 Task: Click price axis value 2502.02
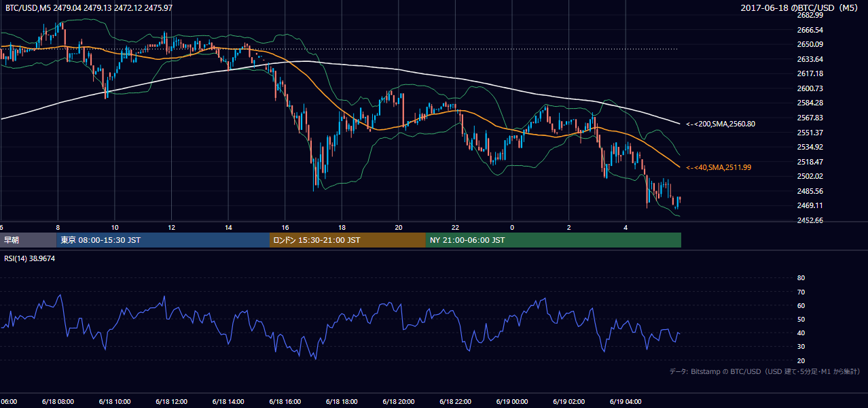(x=810, y=176)
